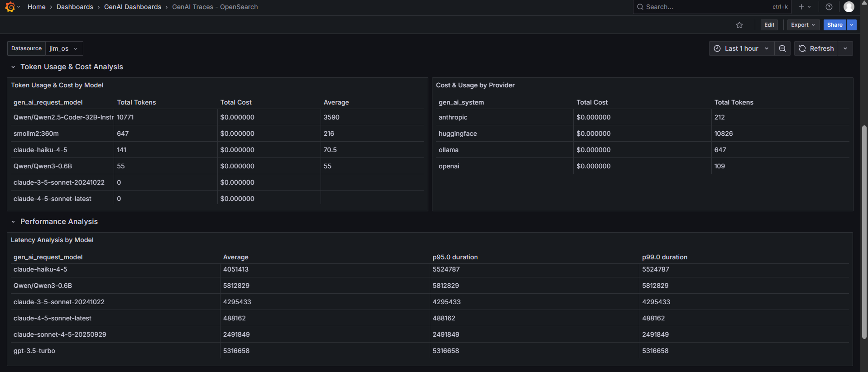The image size is (868, 372).
Task: Go to Home breadcrumb
Action: click(x=36, y=7)
